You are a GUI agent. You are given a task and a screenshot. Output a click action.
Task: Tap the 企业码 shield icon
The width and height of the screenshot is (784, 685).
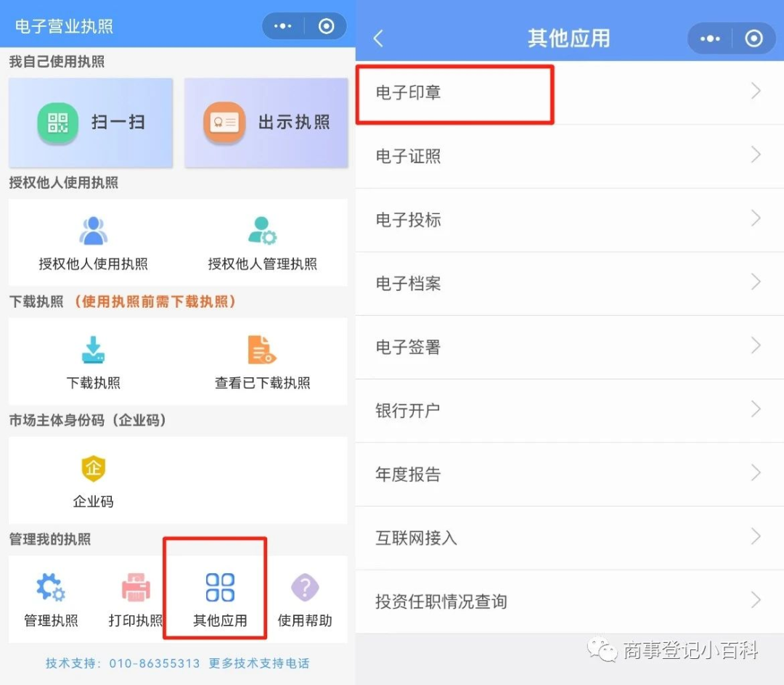pyautogui.click(x=93, y=469)
